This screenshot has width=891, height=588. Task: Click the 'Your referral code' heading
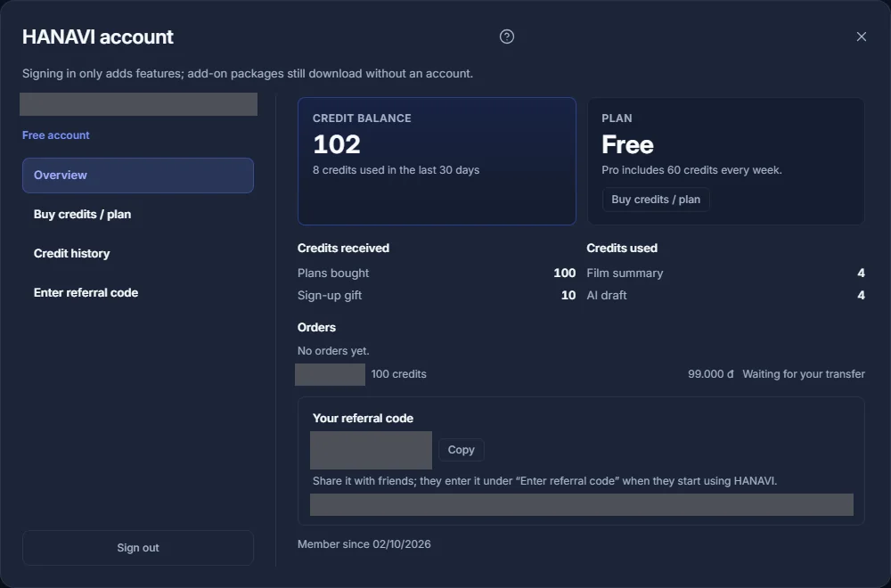tap(363, 418)
